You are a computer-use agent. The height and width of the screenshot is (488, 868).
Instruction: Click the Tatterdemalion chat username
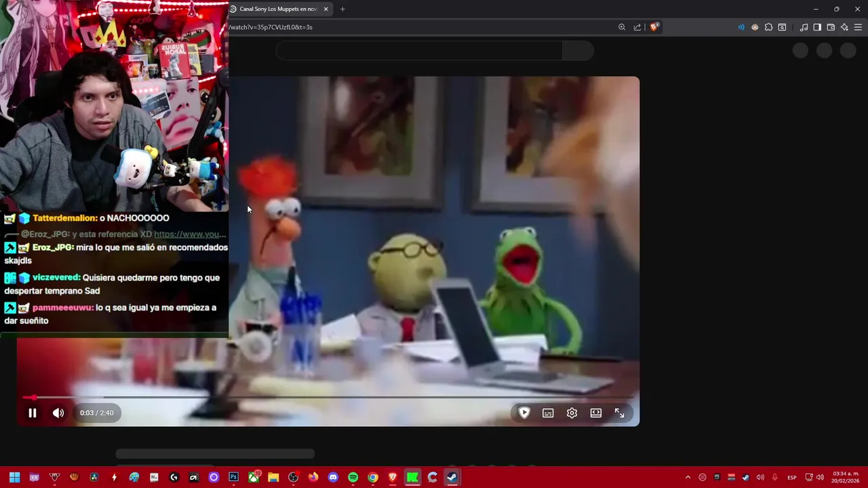64,218
